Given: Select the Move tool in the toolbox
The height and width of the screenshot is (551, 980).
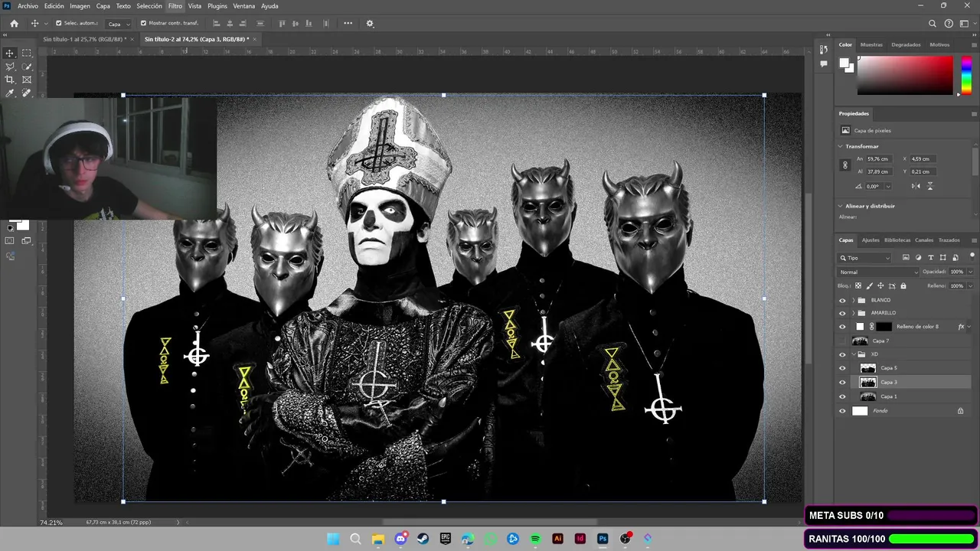Looking at the screenshot, I should point(10,53).
